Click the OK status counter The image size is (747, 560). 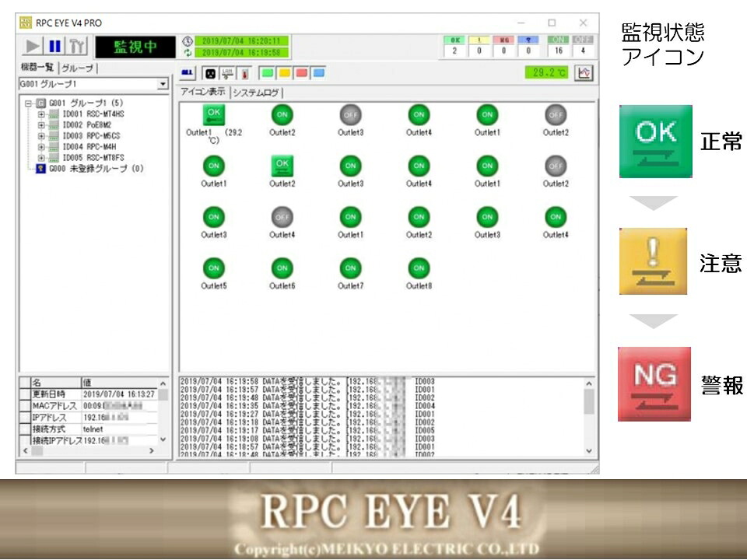tap(455, 46)
